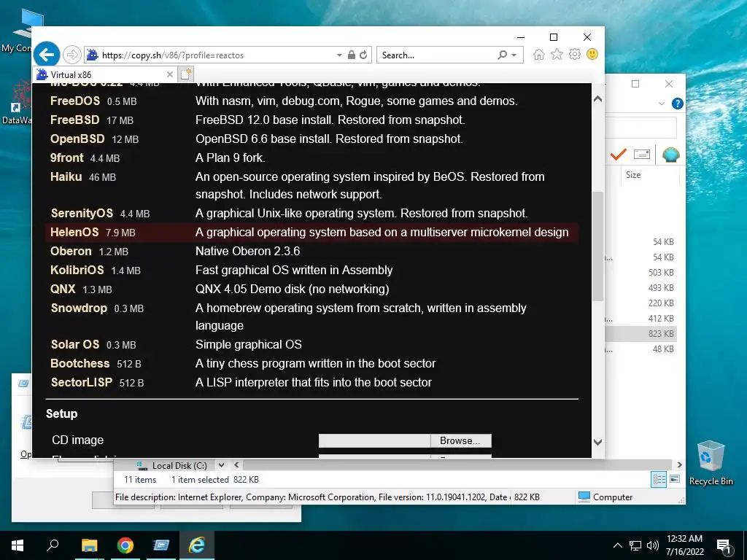The image size is (747, 560).
Task: Refresh the page with reload icon
Action: [x=363, y=55]
